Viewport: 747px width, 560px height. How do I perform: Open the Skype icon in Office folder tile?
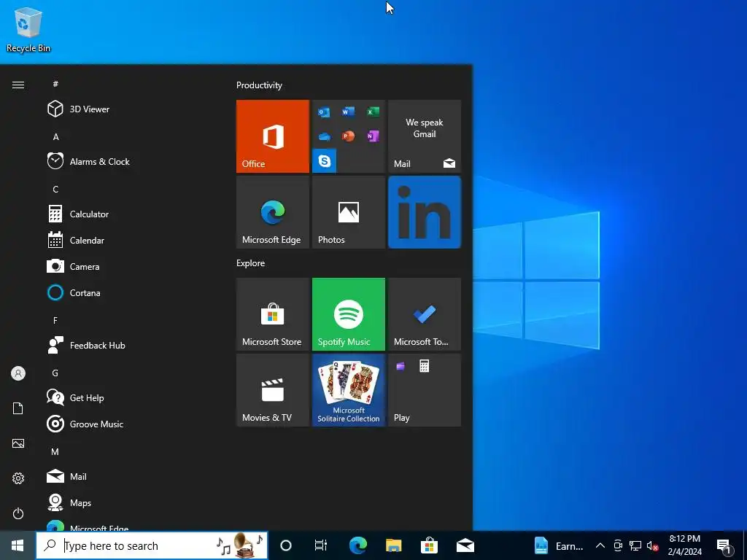325,161
